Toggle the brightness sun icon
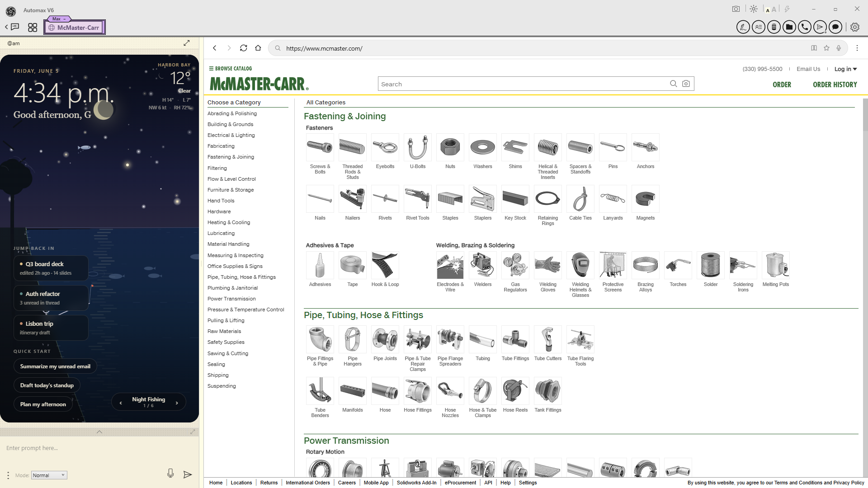868x488 pixels. [x=754, y=9]
